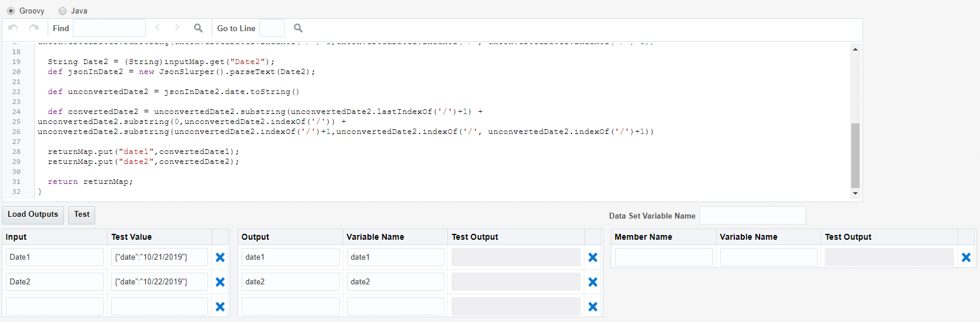Click the undo arrow icon
Screen dimensions: 980x322
[x=13, y=28]
